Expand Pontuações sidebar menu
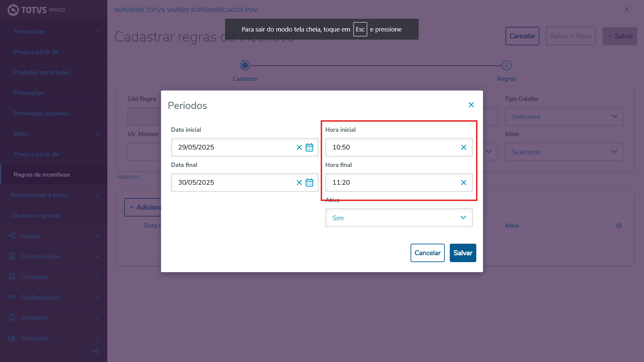This screenshot has height=362, width=644. 54,32
